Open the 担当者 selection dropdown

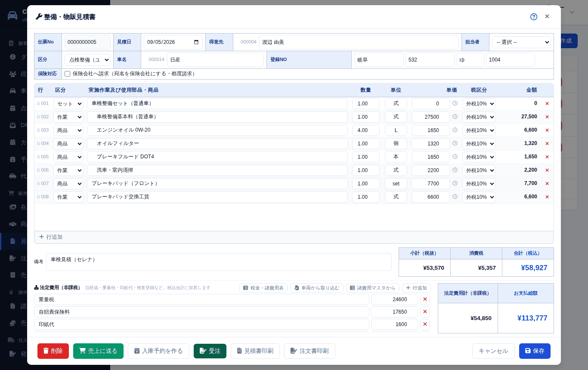(x=521, y=42)
